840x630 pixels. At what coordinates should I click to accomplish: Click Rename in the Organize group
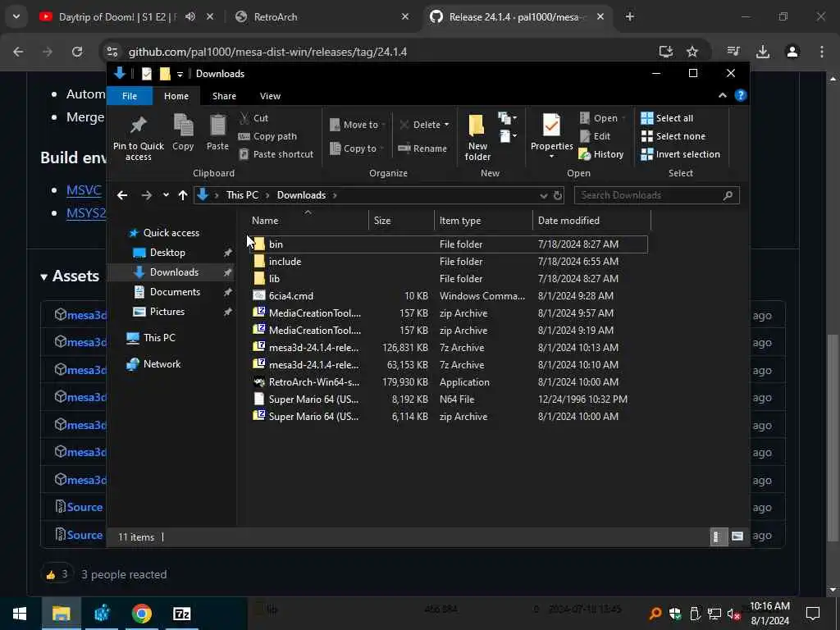pos(422,148)
